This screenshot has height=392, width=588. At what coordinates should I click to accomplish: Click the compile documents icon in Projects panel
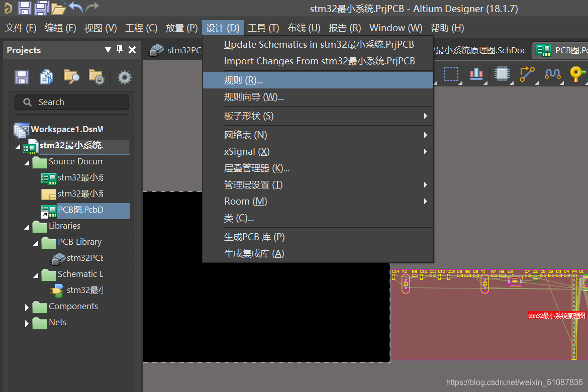[x=46, y=77]
